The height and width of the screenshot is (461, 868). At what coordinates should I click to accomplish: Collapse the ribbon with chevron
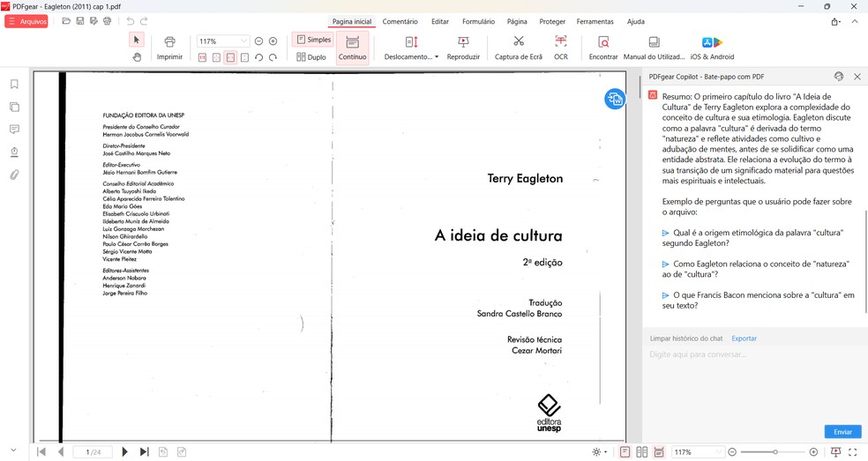pyautogui.click(x=855, y=21)
